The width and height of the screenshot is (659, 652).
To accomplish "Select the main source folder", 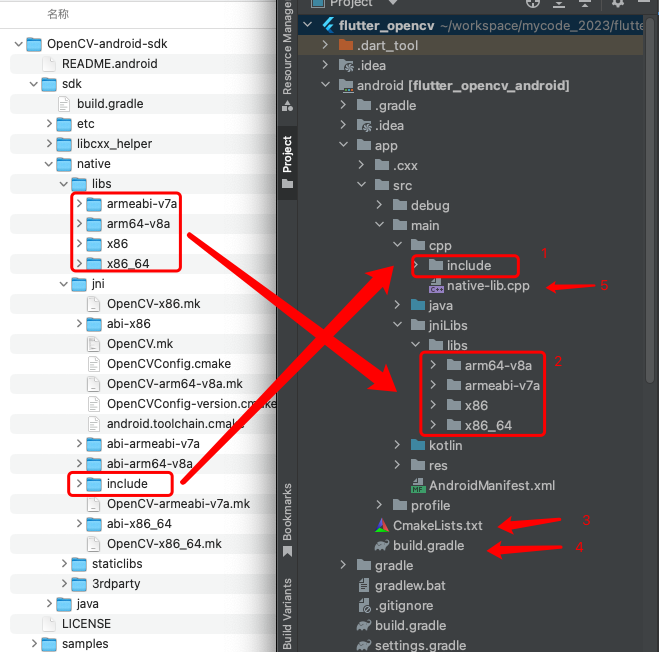I will click(x=416, y=225).
